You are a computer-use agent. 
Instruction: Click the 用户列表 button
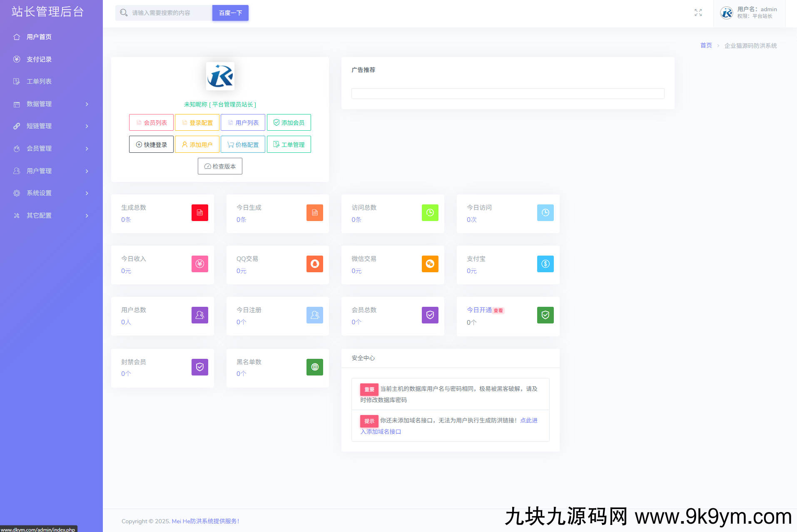pos(243,122)
